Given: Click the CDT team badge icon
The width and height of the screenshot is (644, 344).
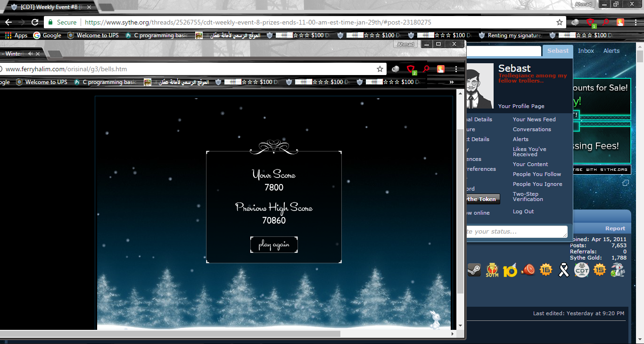Looking at the screenshot, I should [582, 270].
